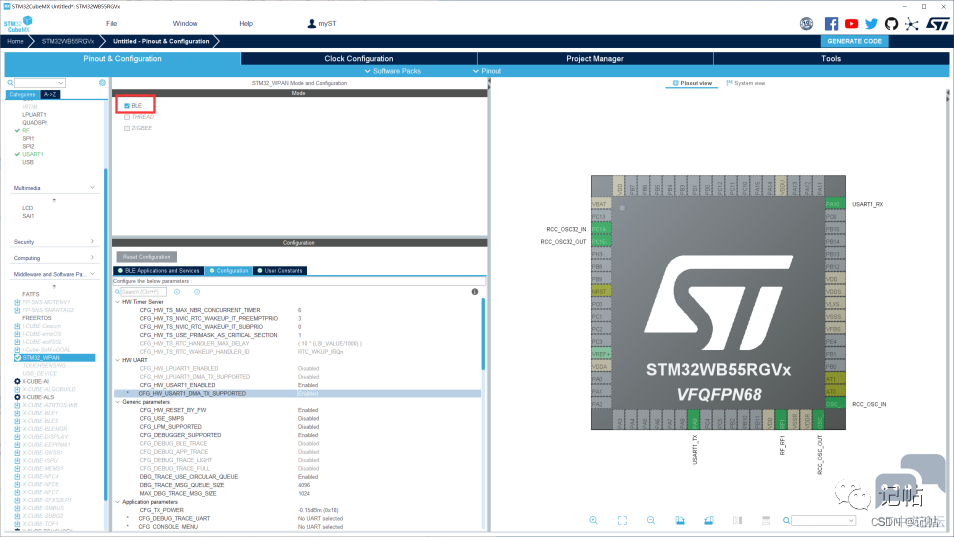Open the Software Packs dropdown
Image resolution: width=954 pixels, height=537 pixels.
pyautogui.click(x=392, y=71)
